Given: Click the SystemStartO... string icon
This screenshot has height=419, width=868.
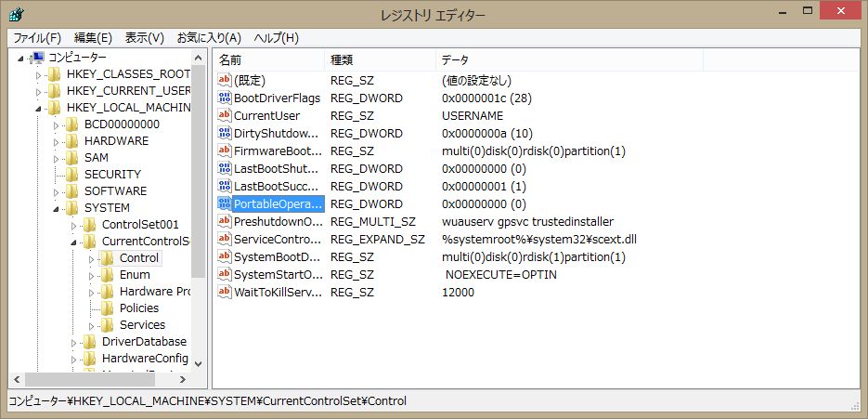Looking at the screenshot, I should (225, 274).
